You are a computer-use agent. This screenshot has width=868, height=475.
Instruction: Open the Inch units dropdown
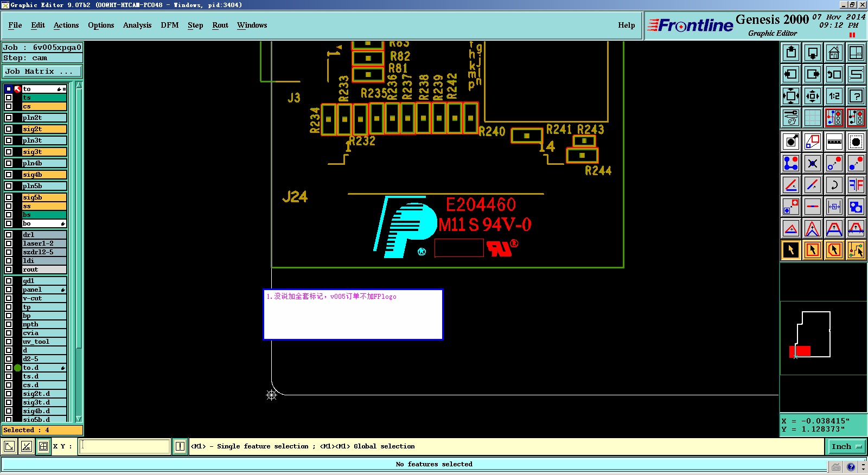pos(846,447)
